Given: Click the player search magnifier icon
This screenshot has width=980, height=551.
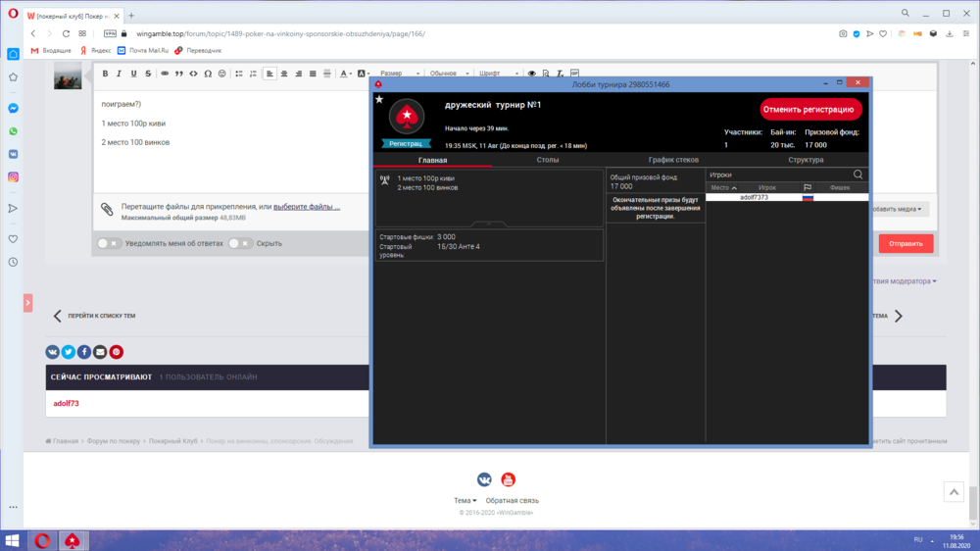Looking at the screenshot, I should [858, 175].
